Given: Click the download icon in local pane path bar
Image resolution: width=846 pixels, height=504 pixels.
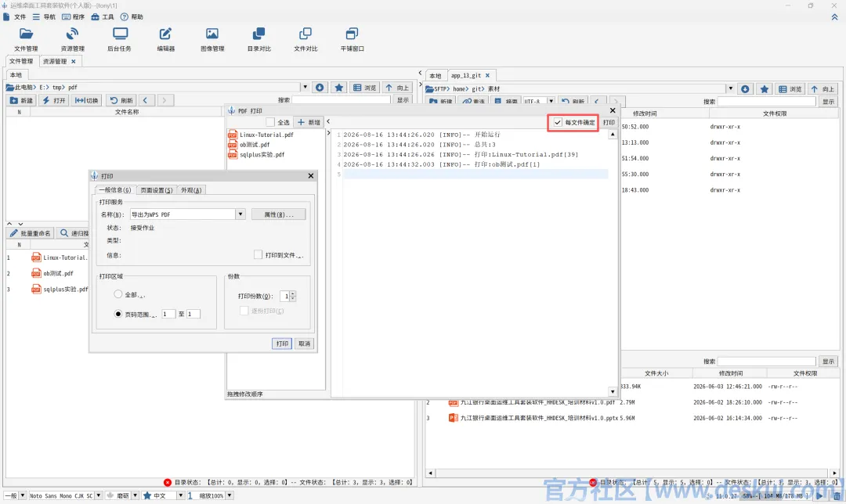Looking at the screenshot, I should click(x=320, y=88).
